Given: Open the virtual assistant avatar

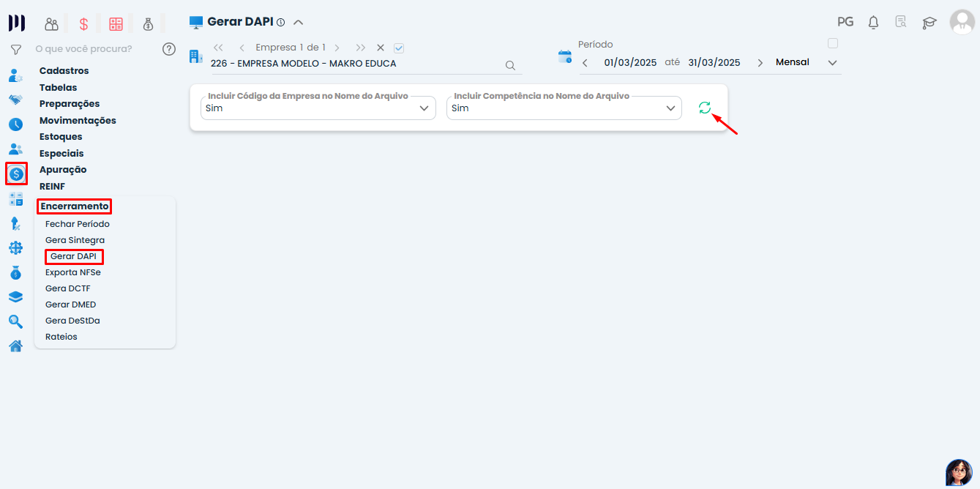Looking at the screenshot, I should coord(959,472).
